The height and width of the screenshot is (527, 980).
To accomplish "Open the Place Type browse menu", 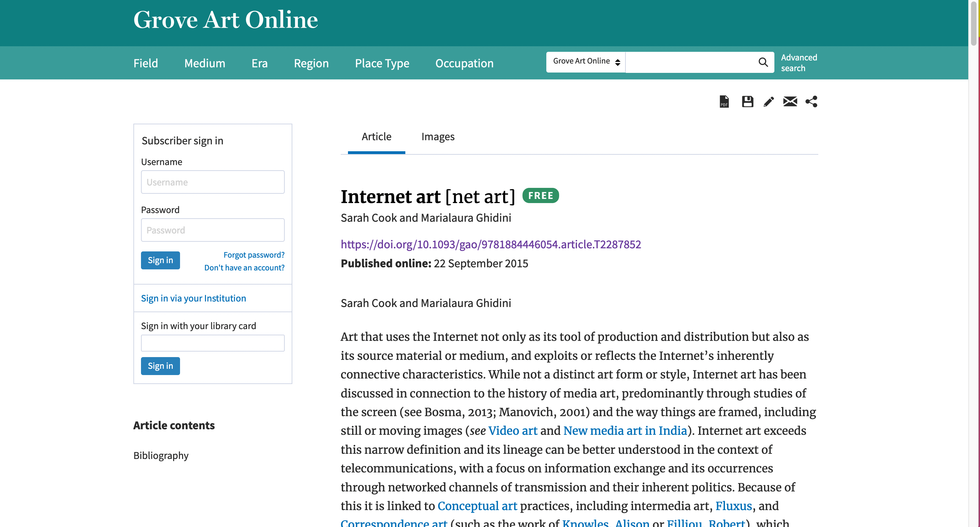I will (x=382, y=63).
